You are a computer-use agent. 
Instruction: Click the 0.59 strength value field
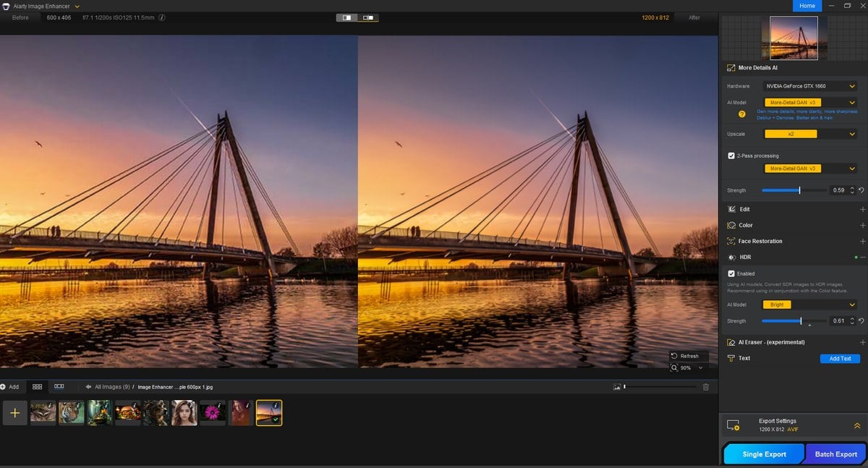point(838,190)
